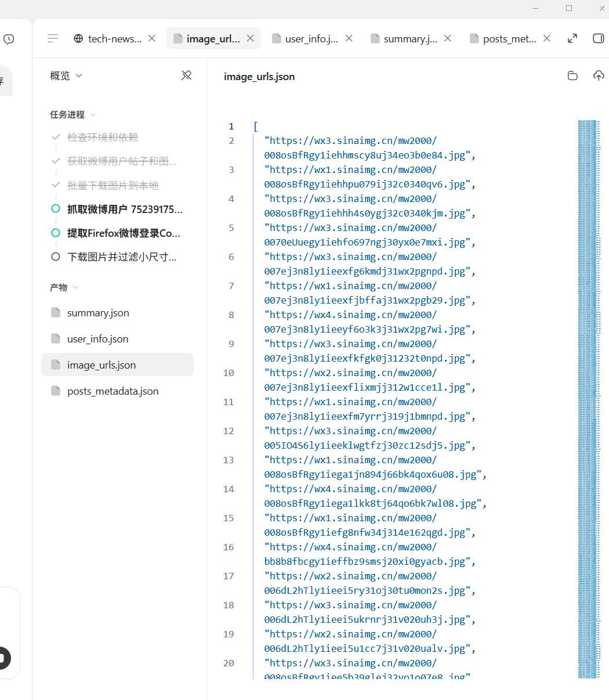
Task: Expand the panel to full screen
Action: tap(572, 38)
